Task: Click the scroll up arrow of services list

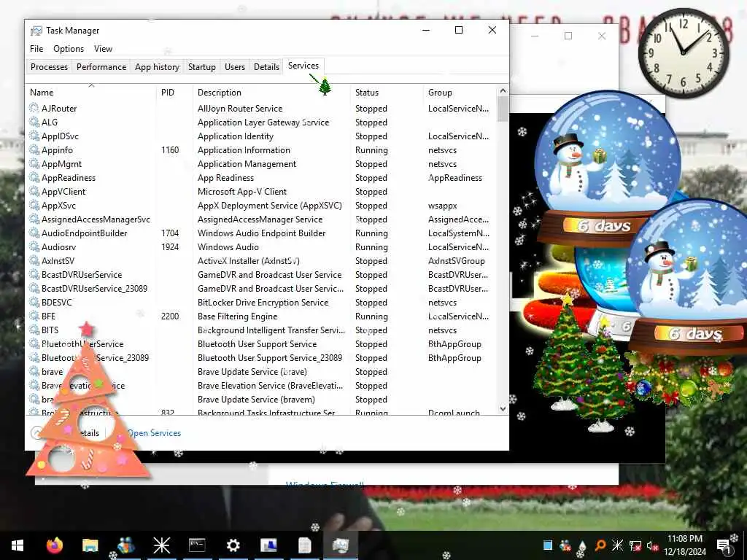Action: coord(503,90)
